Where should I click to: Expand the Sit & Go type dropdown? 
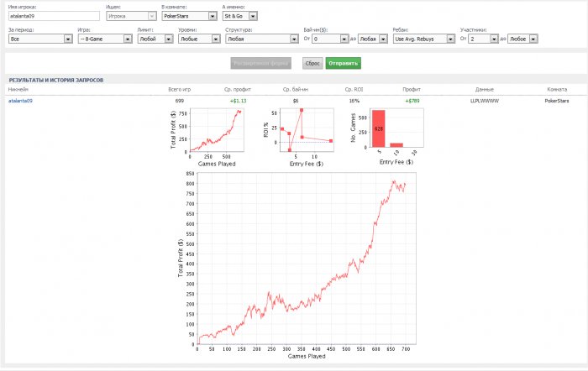(239, 16)
